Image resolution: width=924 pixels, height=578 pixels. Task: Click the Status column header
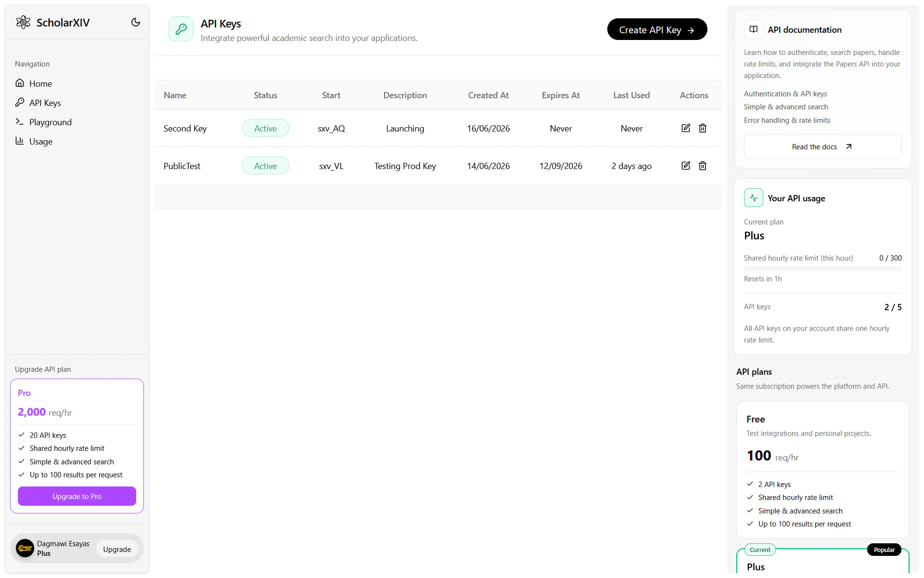[265, 95]
